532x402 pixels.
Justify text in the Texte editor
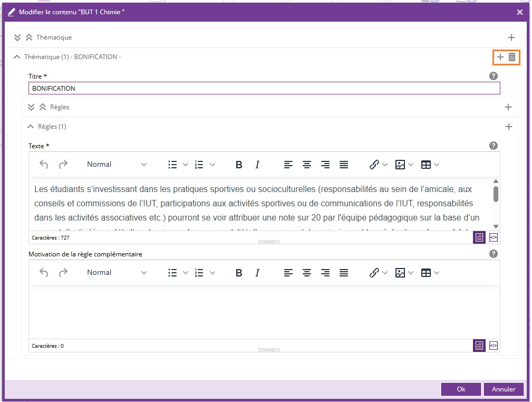click(x=344, y=165)
